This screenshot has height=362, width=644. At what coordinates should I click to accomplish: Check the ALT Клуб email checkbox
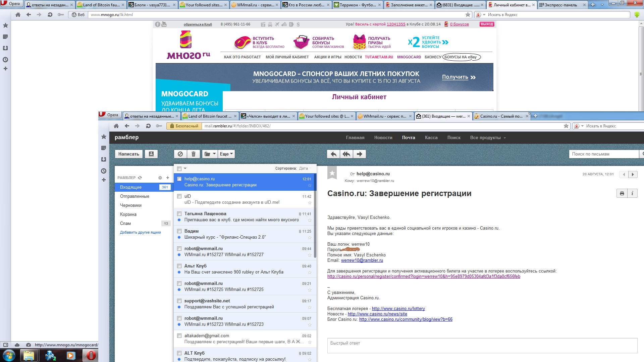(x=179, y=353)
